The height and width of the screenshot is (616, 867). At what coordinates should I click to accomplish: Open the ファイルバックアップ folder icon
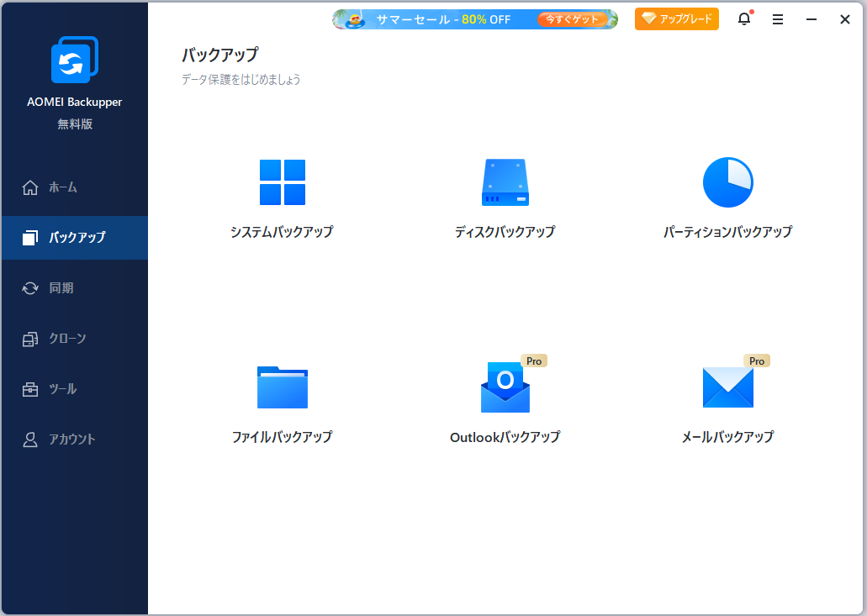tap(283, 387)
